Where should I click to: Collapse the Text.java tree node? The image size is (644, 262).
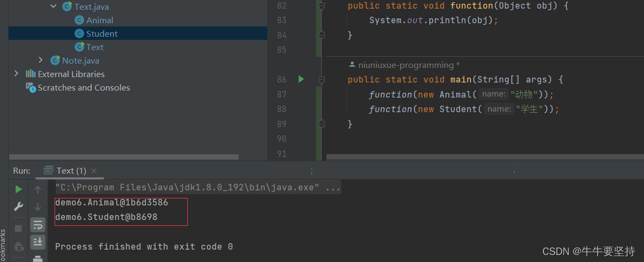click(53, 6)
